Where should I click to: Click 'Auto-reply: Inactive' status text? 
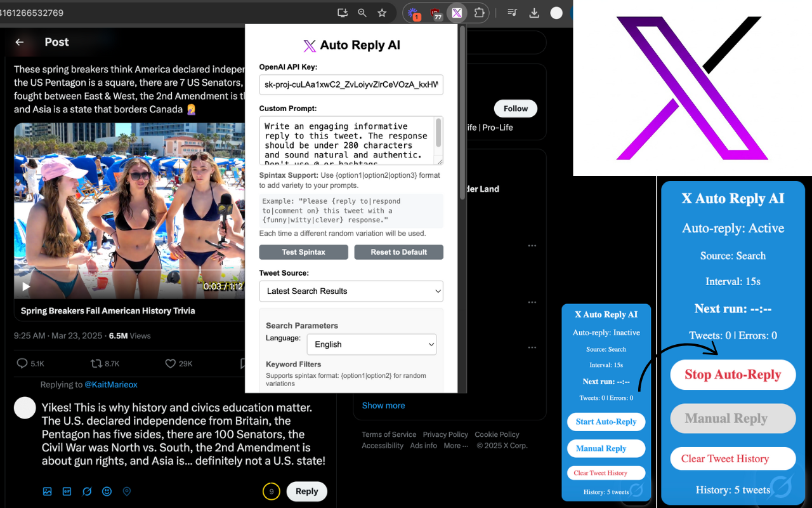606,332
